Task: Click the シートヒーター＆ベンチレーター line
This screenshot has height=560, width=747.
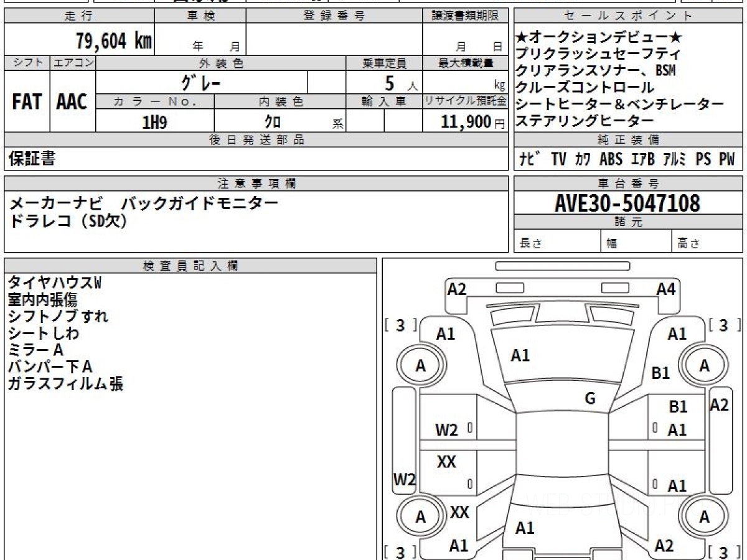Action: 620,105
